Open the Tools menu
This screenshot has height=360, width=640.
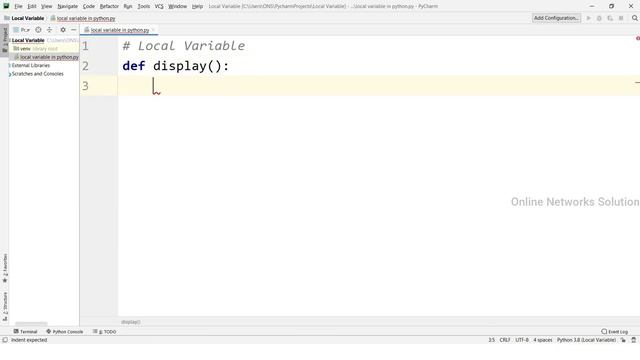(143, 6)
